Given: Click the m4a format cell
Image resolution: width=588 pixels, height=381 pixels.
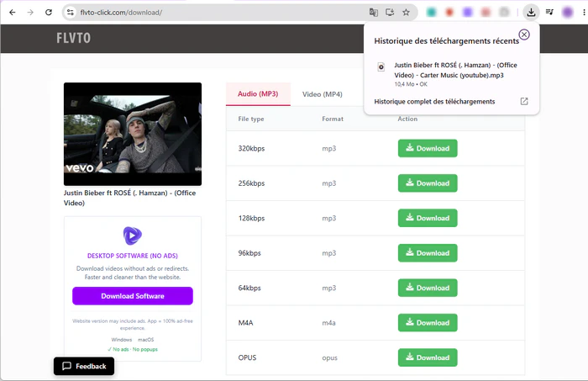Looking at the screenshot, I should pyautogui.click(x=329, y=323).
